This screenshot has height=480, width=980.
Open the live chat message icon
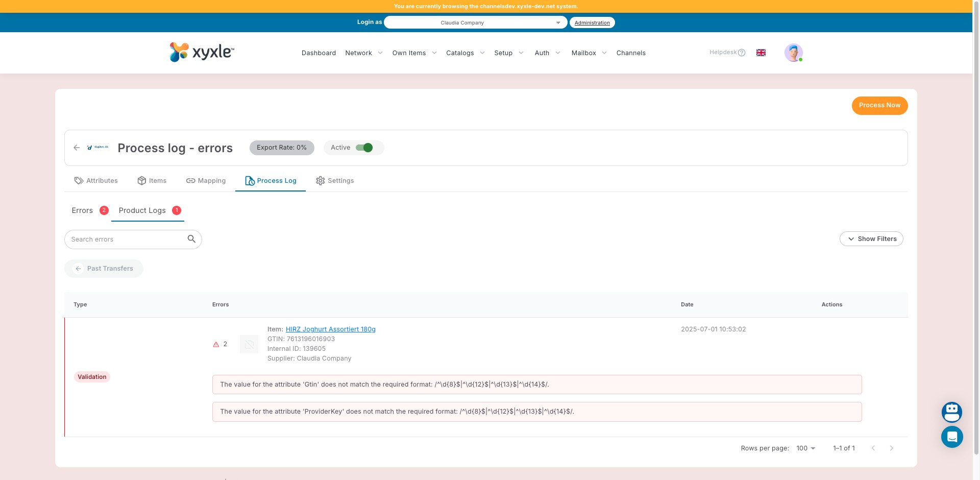(952, 437)
